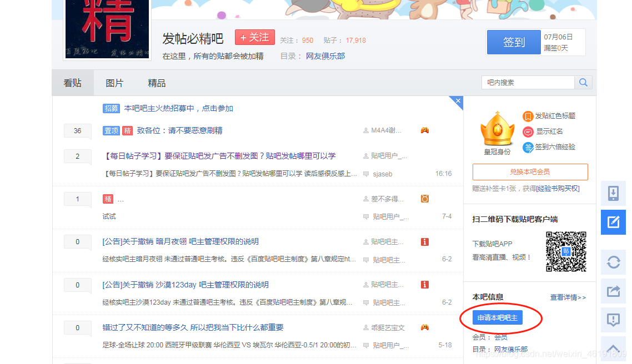
Task: Click the refresh sidebar icon
Action: click(613, 262)
